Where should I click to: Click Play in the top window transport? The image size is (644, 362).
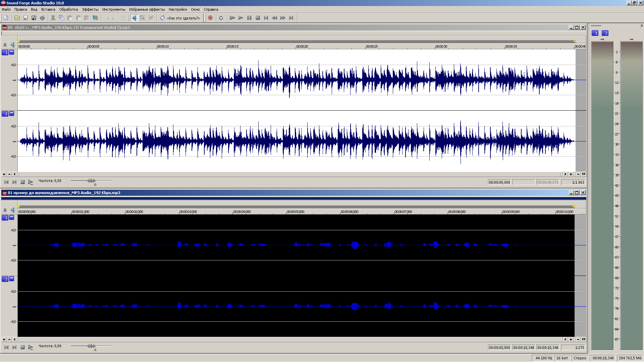click(x=31, y=182)
